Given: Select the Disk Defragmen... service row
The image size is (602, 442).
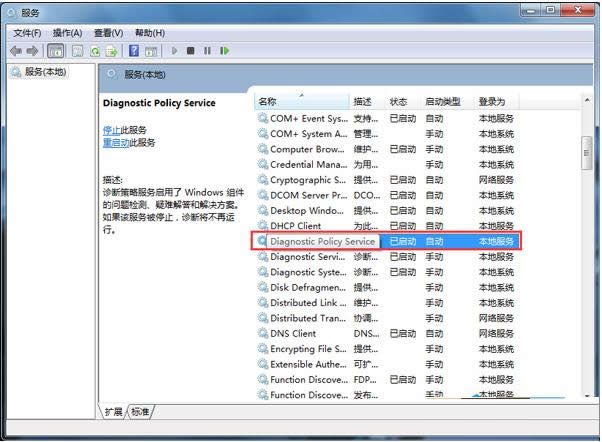Looking at the screenshot, I should click(x=386, y=288).
